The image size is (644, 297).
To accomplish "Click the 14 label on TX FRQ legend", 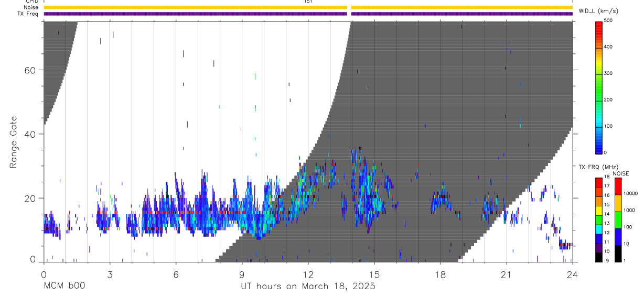I will click(607, 214).
